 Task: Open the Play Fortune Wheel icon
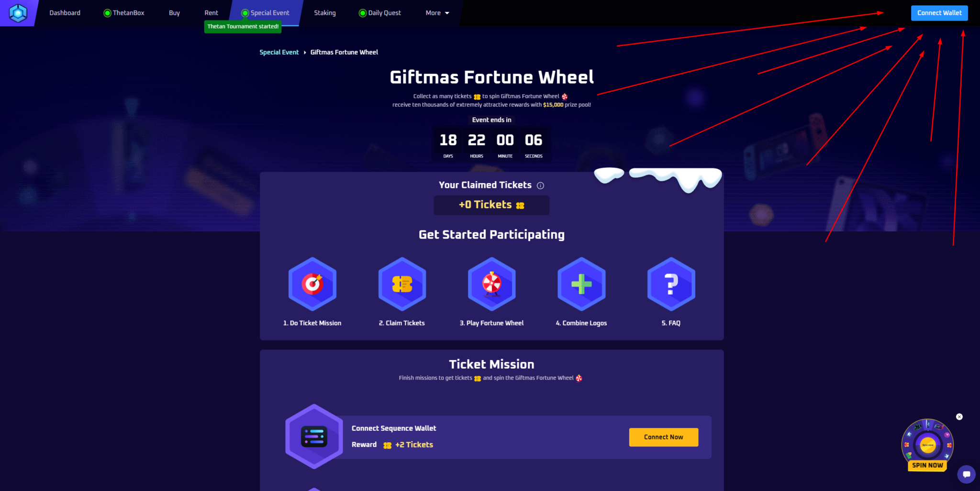[x=492, y=284]
